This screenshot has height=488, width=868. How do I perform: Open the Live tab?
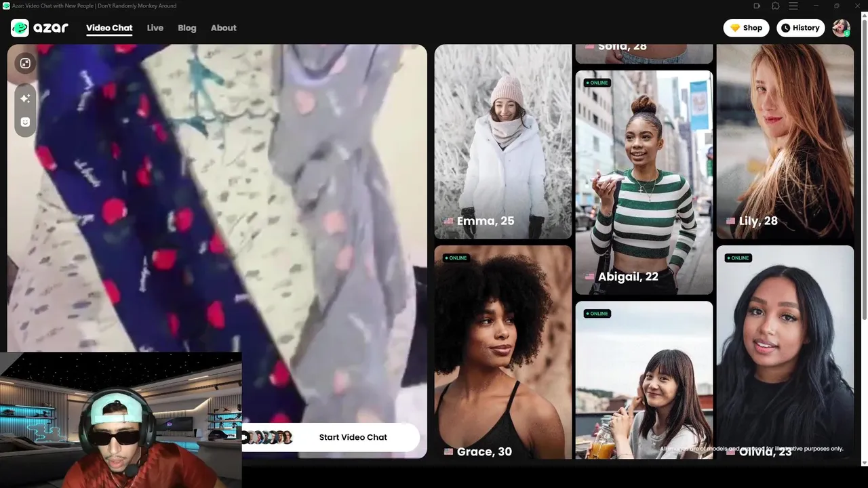tap(155, 28)
